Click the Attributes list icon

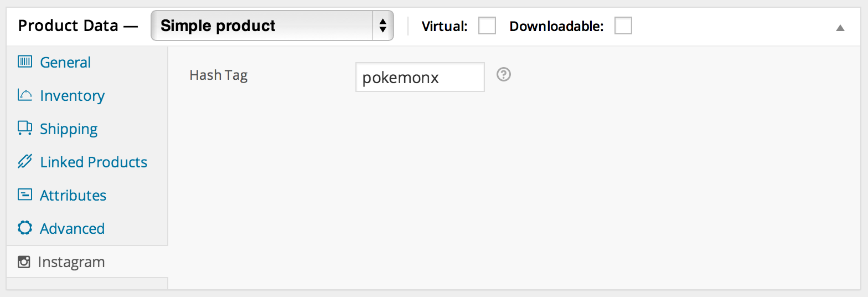[24, 195]
